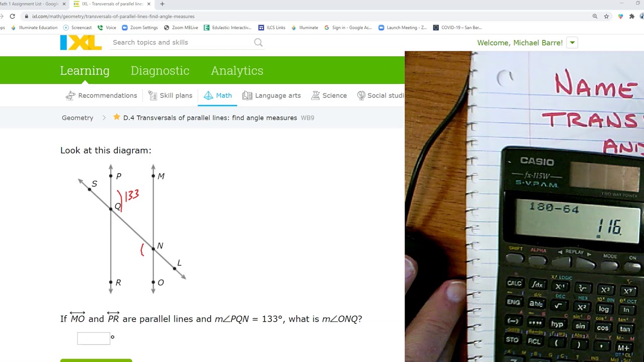Open the ILCS Links bookmark
This screenshot has width=644, height=362.
272,28
